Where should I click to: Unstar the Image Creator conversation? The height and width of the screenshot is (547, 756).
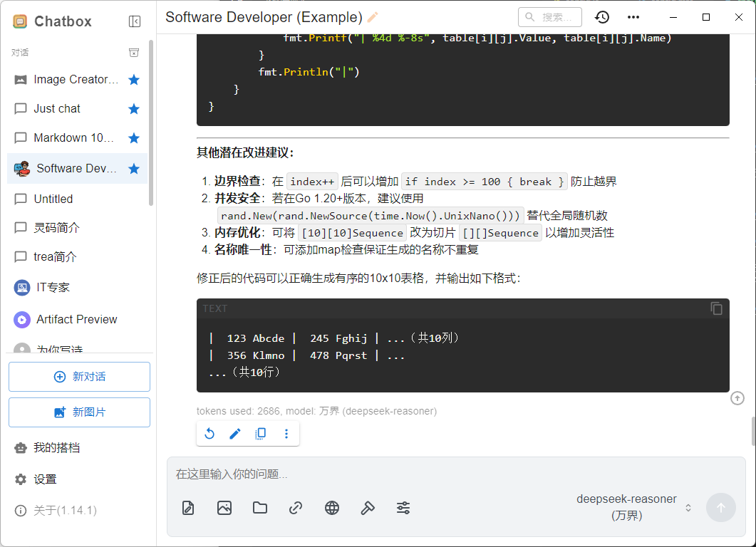pos(133,80)
